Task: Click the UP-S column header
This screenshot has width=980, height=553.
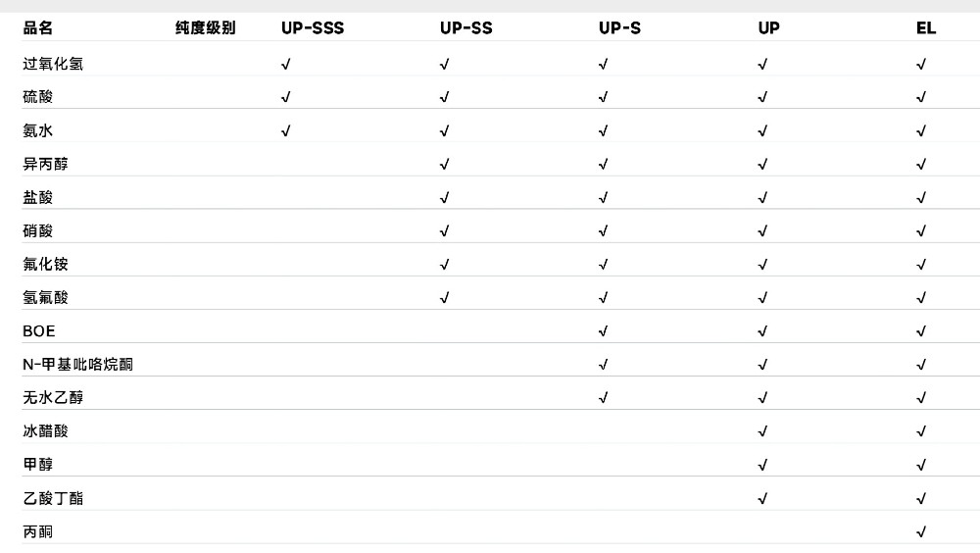Action: tap(619, 28)
